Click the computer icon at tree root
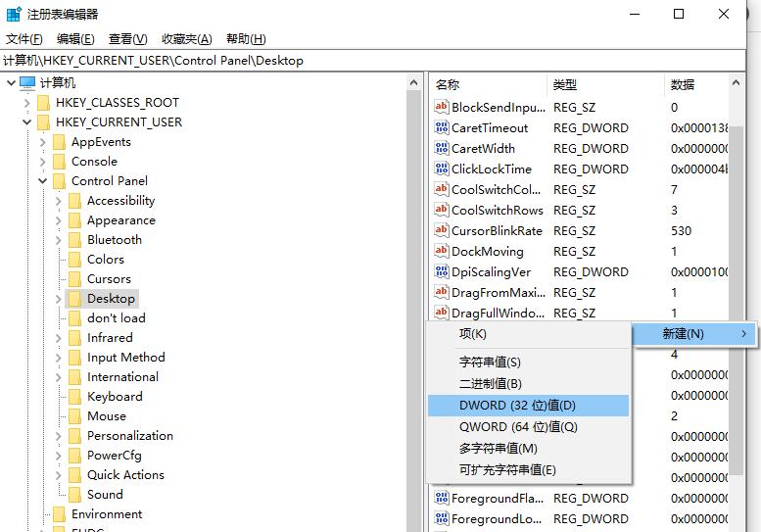Image resolution: width=761 pixels, height=532 pixels. [27, 83]
